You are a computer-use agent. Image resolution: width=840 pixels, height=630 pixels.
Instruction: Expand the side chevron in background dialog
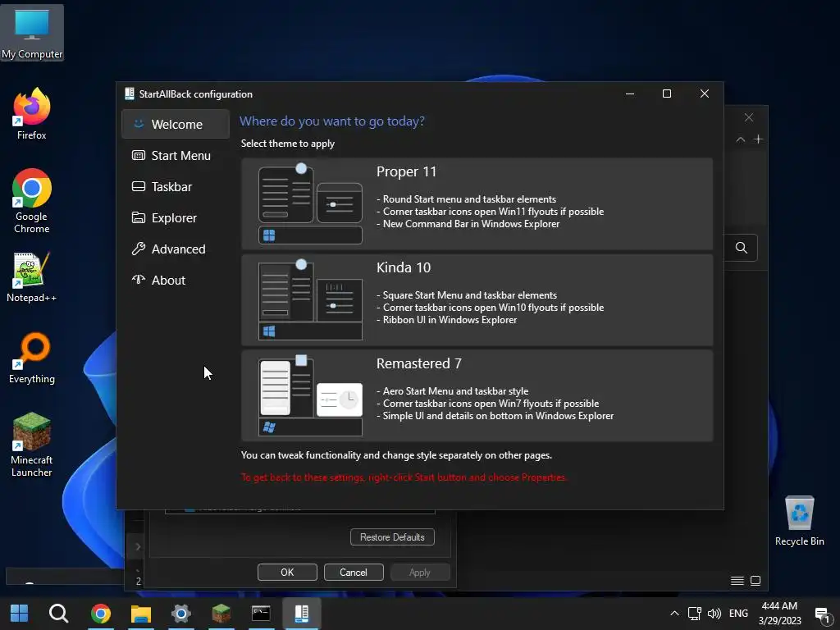tap(138, 546)
